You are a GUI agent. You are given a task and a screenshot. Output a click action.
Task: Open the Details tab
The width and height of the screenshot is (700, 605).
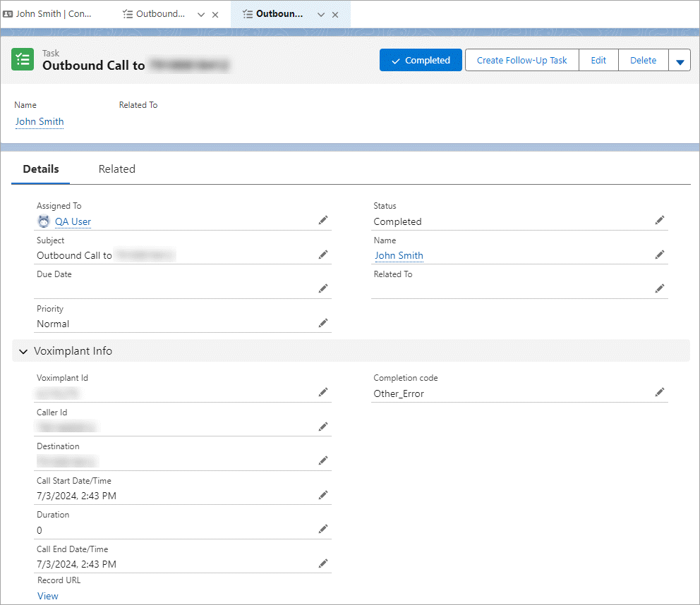point(41,169)
